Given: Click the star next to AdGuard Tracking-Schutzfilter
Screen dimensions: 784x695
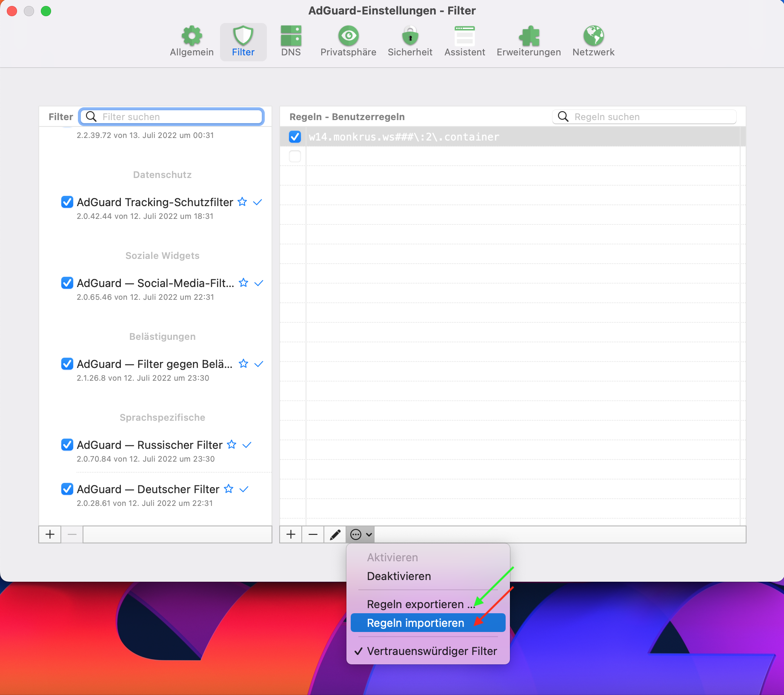Looking at the screenshot, I should (x=242, y=202).
